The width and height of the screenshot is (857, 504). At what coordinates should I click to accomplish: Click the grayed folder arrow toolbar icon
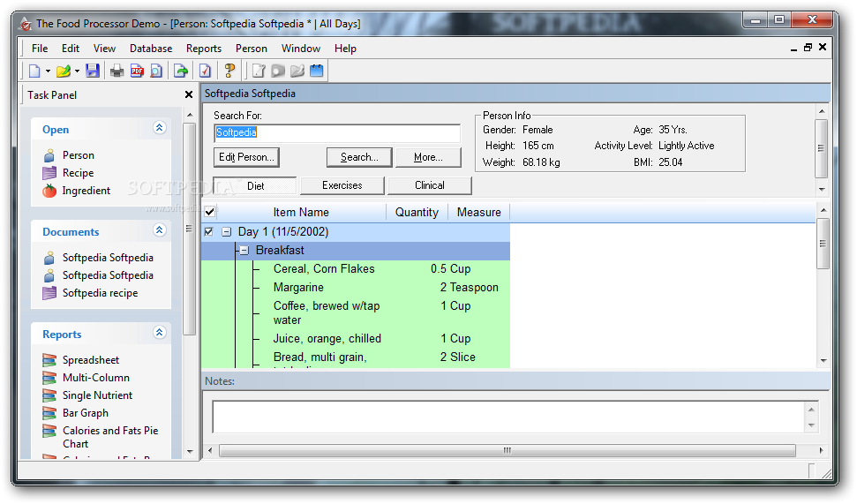coord(297,71)
